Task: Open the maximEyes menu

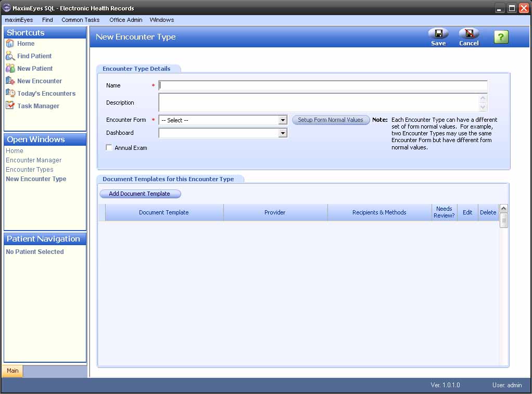Action: click(19, 20)
